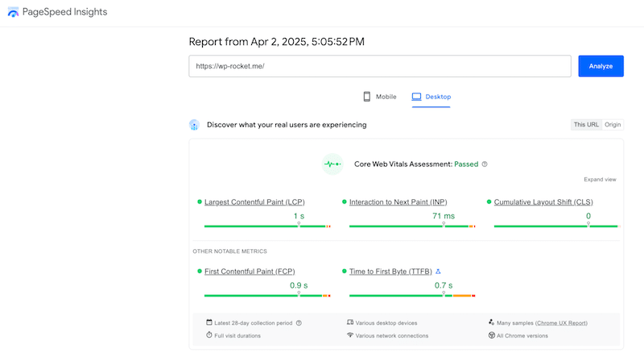644x357 pixels.
Task: Click the samples icon by Many samples
Action: click(x=491, y=322)
